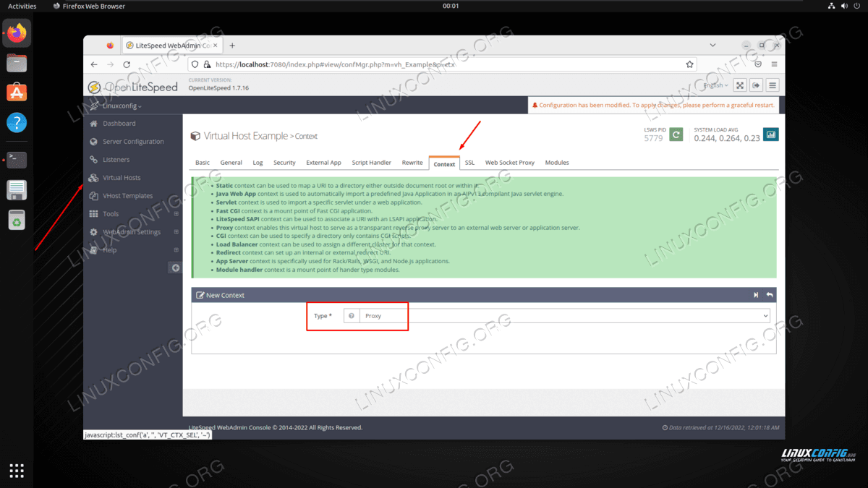
Task: Open the Log tab
Action: tap(258, 163)
